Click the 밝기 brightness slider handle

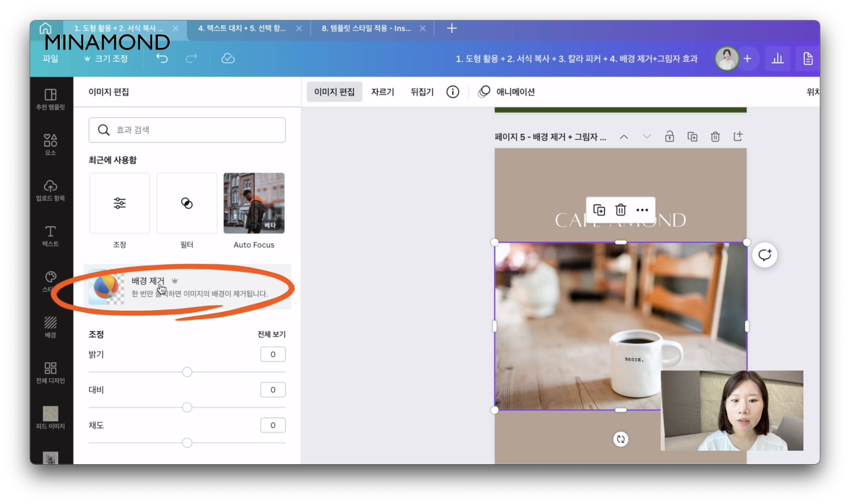coord(187,372)
